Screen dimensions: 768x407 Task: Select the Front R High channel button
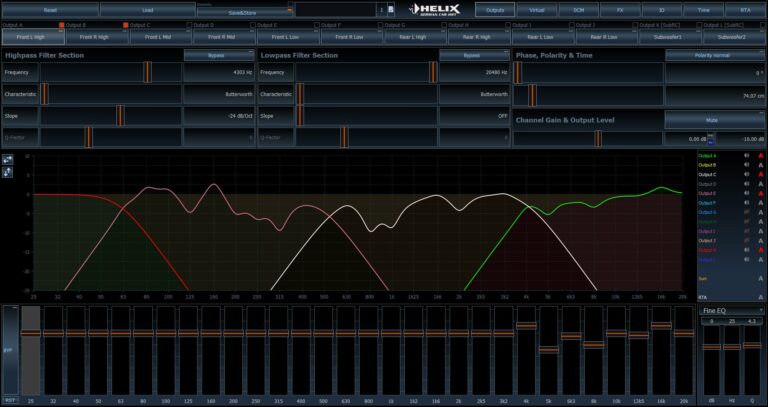(97, 37)
